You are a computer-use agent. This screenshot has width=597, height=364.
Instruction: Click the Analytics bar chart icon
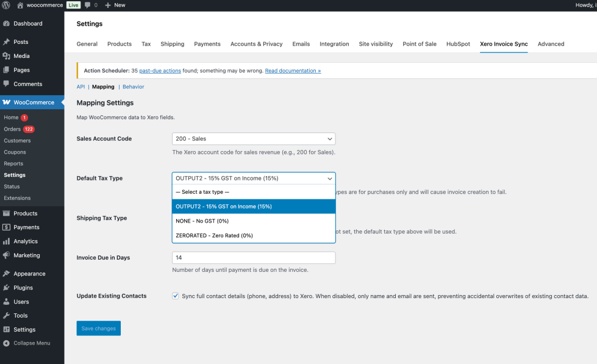tap(6, 241)
